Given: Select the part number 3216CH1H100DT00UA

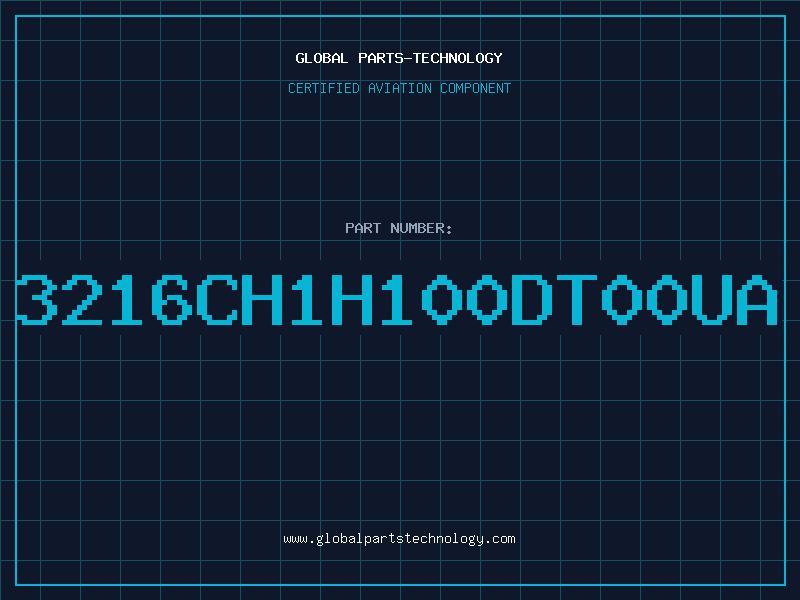Looking at the screenshot, I should point(397,299).
